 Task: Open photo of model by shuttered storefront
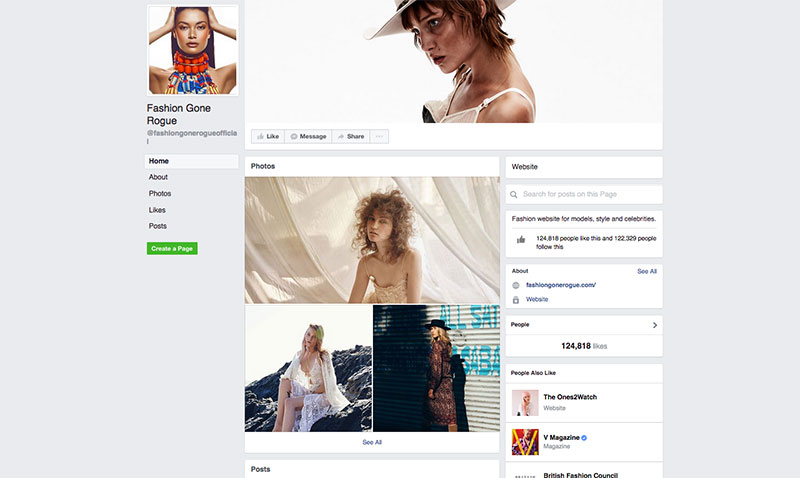(436, 368)
